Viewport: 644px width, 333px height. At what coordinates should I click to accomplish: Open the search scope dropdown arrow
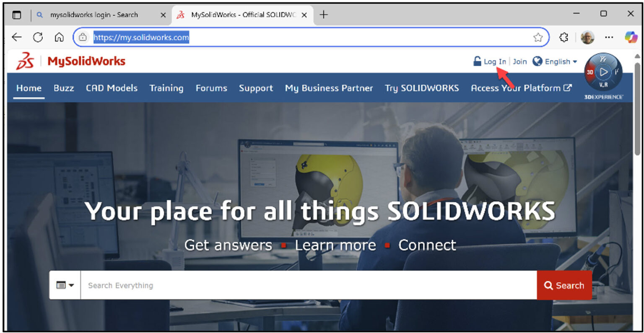(x=70, y=285)
